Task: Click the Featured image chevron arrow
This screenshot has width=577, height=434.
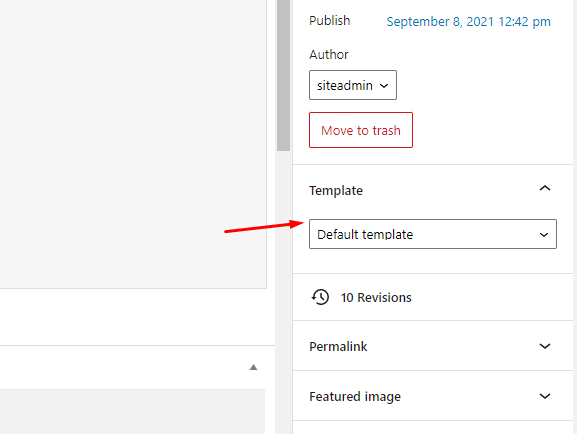Action: pos(545,396)
